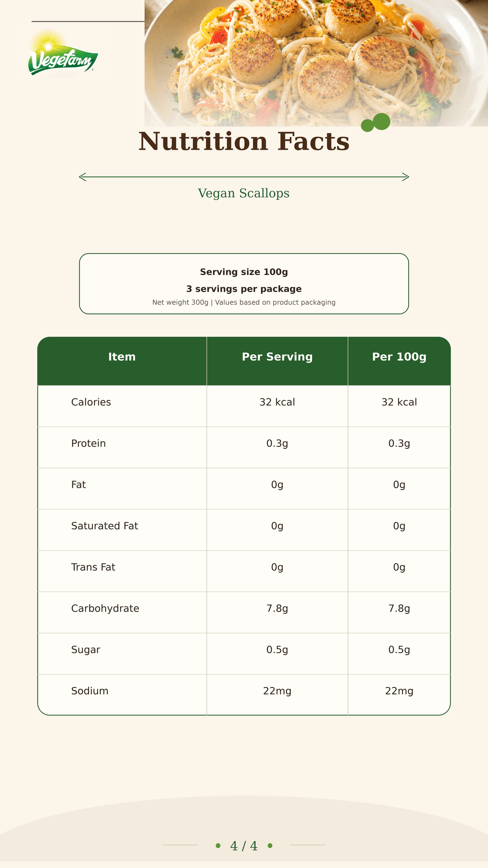The width and height of the screenshot is (488, 868).
Task: Click the right arrowhead under the title
Action: pyautogui.click(x=405, y=177)
